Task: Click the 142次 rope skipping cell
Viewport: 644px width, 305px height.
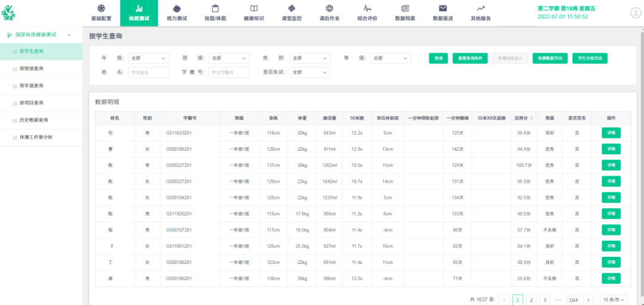Action: 457,149
